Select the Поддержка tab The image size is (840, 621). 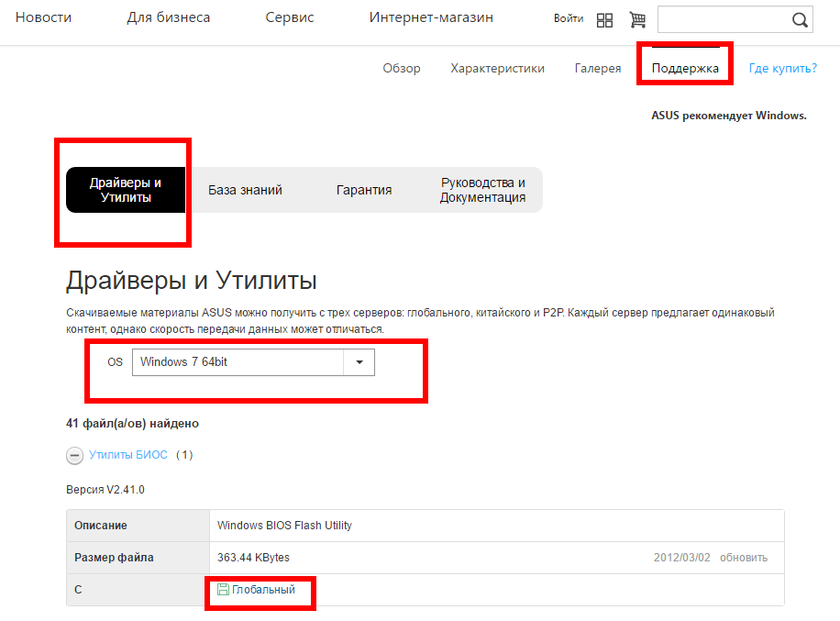click(x=685, y=68)
